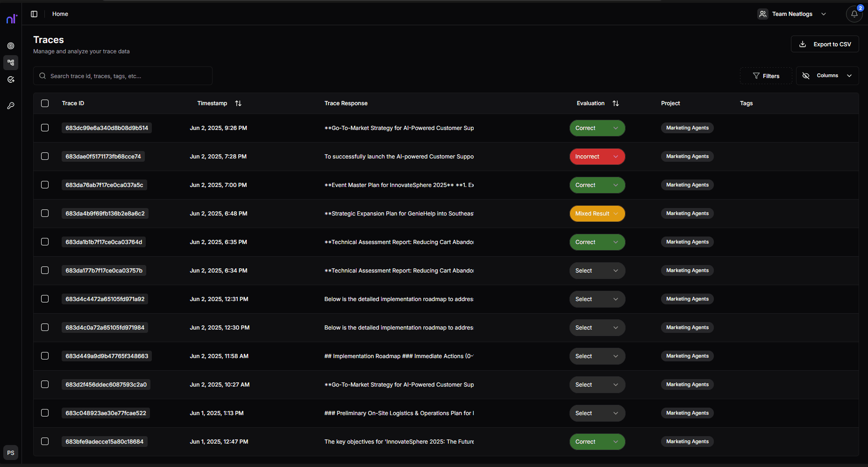The height and width of the screenshot is (467, 868).
Task: Open notifications via the bell icon
Action: click(x=854, y=14)
